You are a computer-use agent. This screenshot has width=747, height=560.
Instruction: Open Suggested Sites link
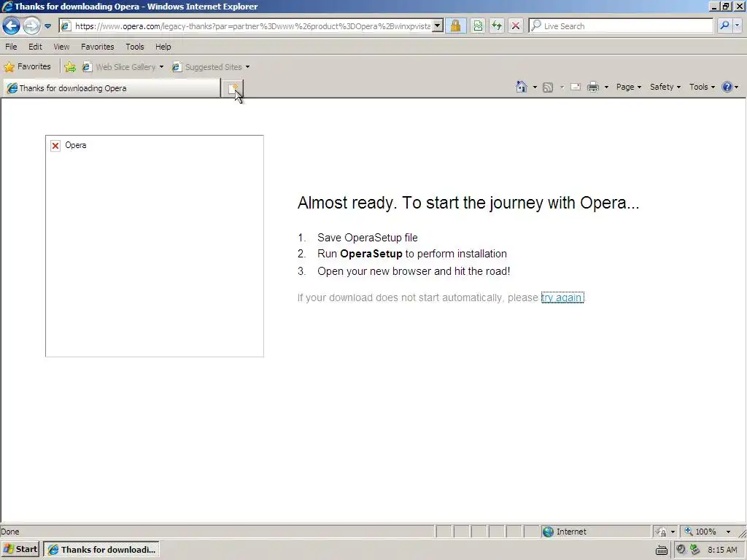pyautogui.click(x=207, y=67)
